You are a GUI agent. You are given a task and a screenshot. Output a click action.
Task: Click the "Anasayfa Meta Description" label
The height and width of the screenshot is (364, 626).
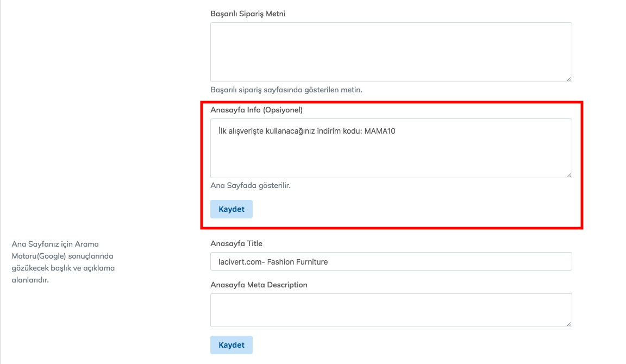click(x=259, y=285)
